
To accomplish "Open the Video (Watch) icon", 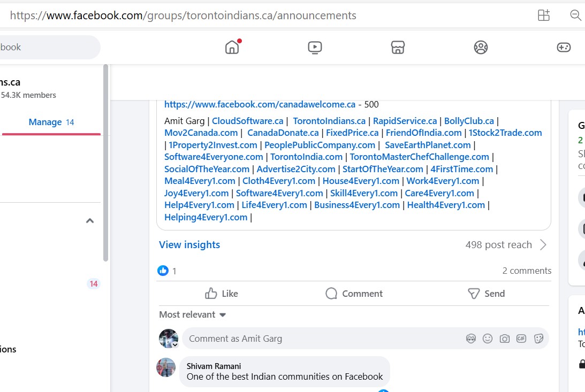I will [x=315, y=47].
